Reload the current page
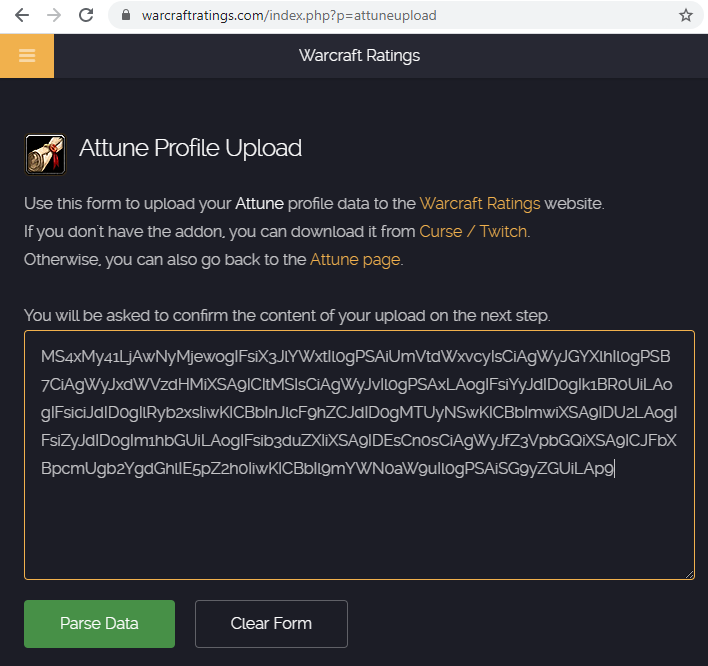708x666 pixels. coord(86,16)
